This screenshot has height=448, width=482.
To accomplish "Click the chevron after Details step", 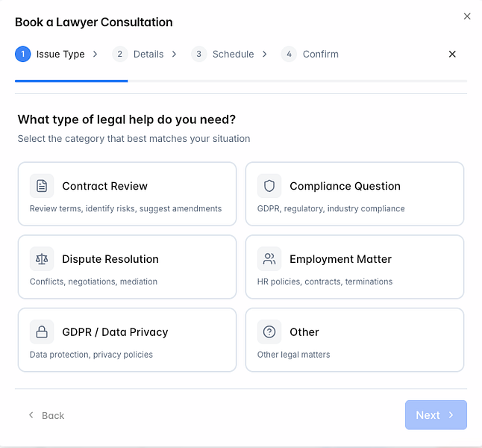I will (174, 54).
